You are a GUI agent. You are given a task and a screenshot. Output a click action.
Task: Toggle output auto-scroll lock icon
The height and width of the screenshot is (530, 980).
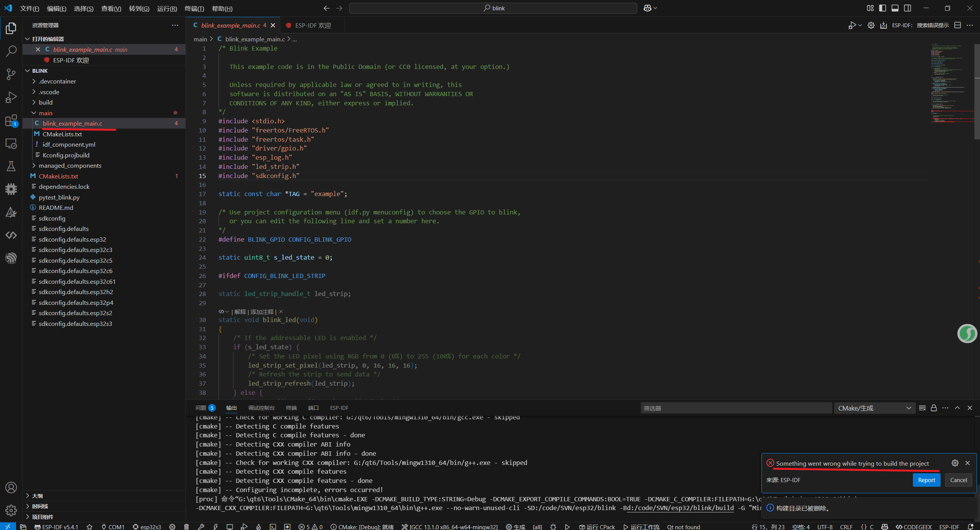click(x=934, y=408)
